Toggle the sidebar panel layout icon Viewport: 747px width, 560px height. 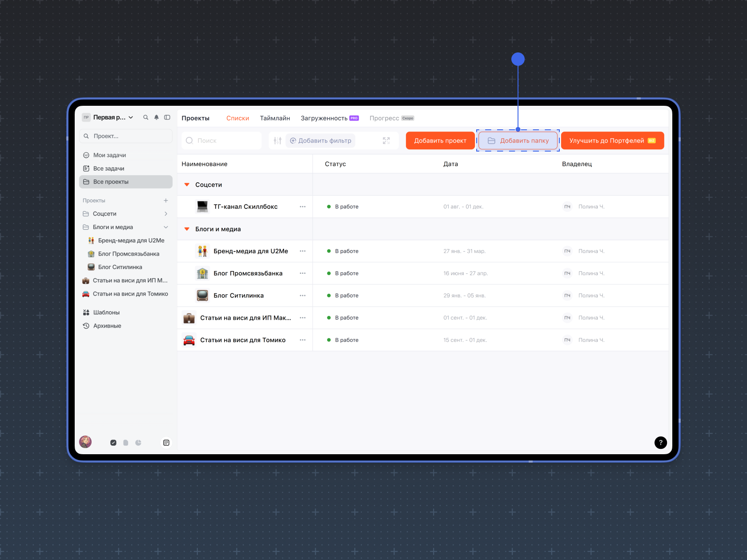(167, 117)
